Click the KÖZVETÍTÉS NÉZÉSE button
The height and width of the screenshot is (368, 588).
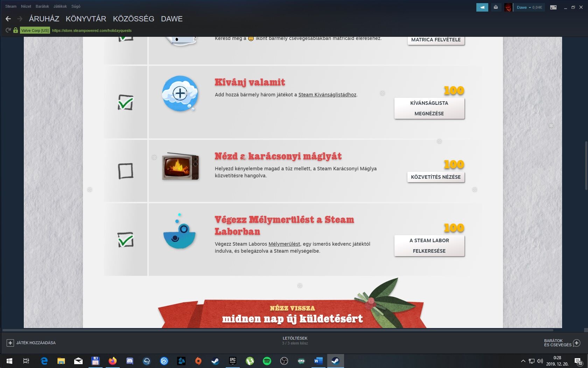pos(436,177)
